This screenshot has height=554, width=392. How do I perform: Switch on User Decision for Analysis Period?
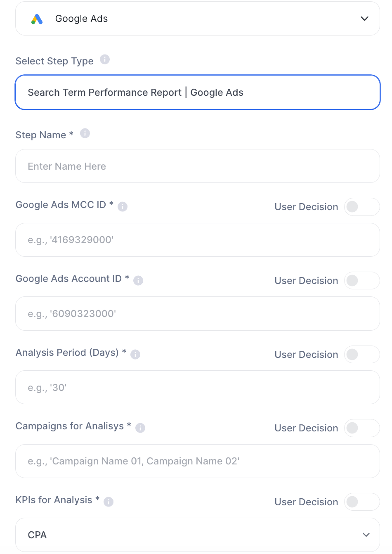(x=362, y=354)
